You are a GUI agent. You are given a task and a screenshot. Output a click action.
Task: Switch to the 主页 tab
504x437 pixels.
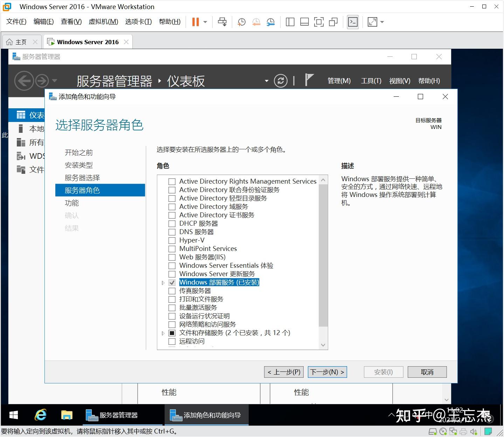click(x=21, y=41)
